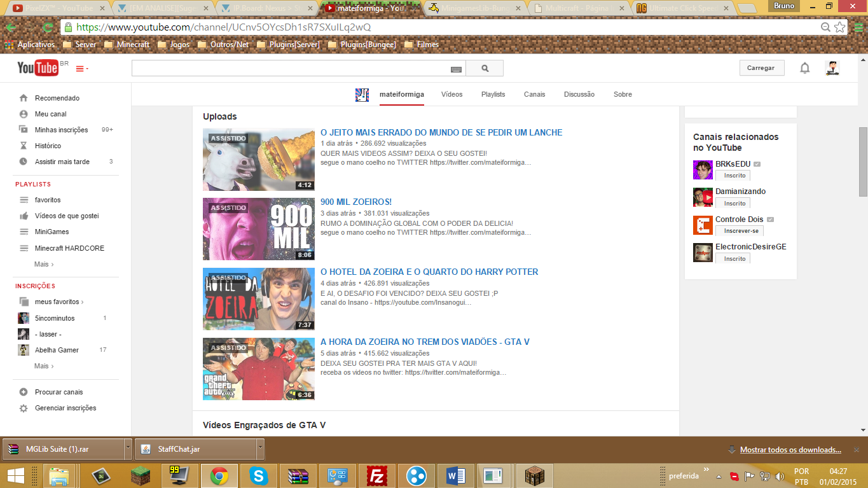Viewport: 868px width, 488px height.
Task: Open the video 900 MIL ZOEIROS!
Action: coord(356,202)
